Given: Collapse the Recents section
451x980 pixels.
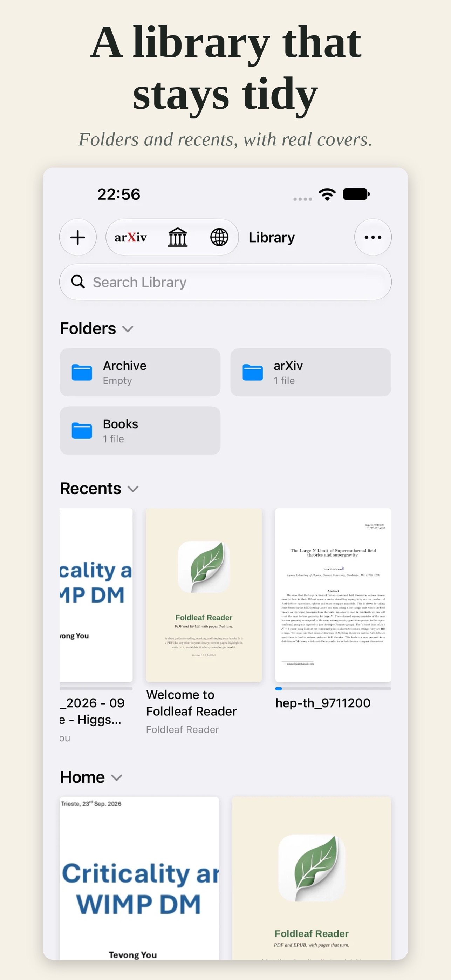Looking at the screenshot, I should point(133,489).
